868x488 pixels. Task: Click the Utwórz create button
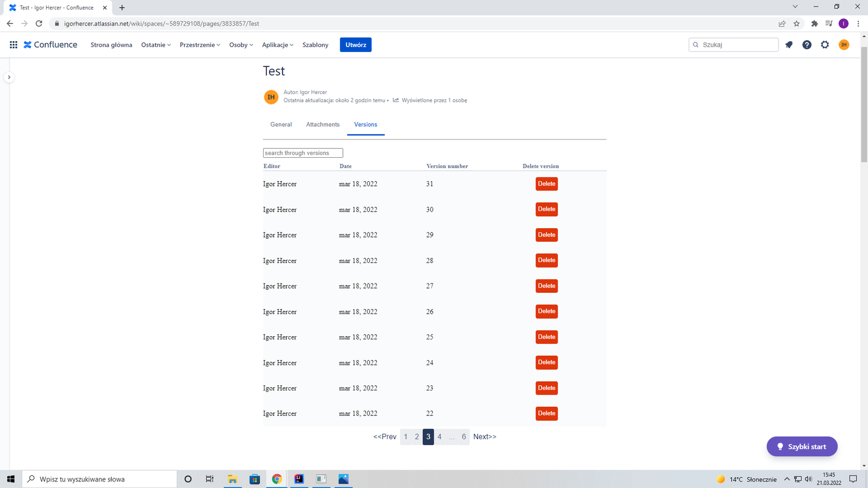tap(356, 45)
